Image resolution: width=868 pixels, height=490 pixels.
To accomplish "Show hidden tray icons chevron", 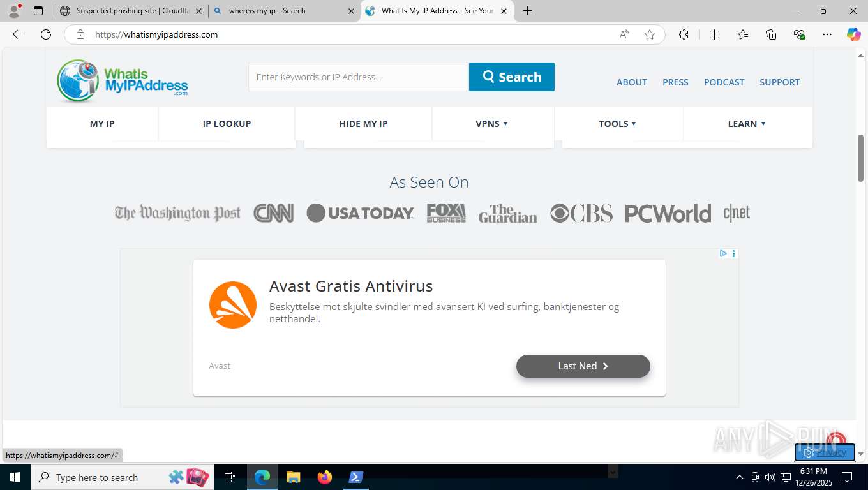I will tap(740, 477).
